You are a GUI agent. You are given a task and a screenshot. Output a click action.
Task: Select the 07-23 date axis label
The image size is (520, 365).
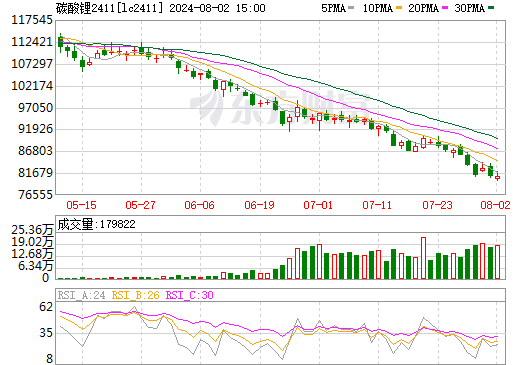437,205
